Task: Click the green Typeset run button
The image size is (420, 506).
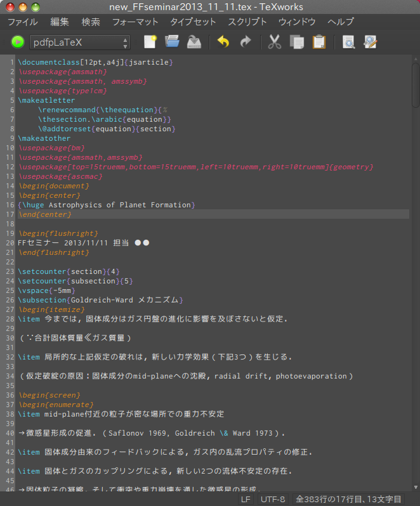Action: pyautogui.click(x=18, y=42)
